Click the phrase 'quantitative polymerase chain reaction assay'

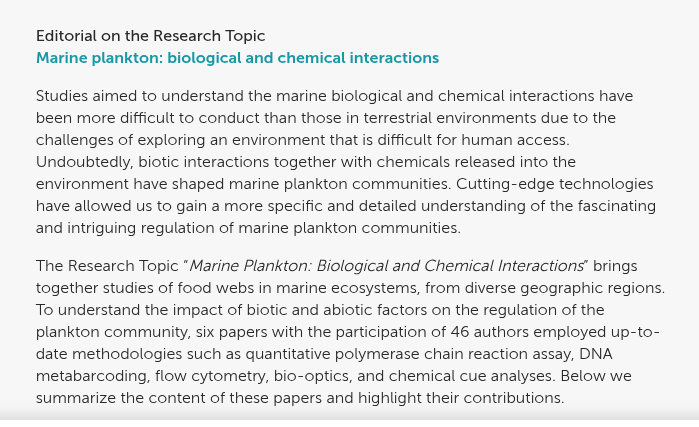point(409,354)
